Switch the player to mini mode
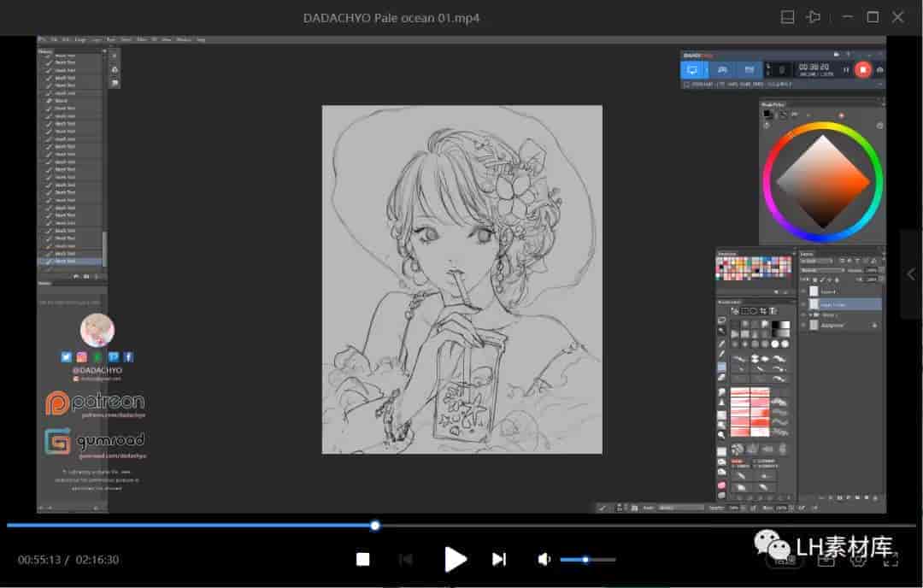This screenshot has width=923, height=588. click(x=788, y=17)
